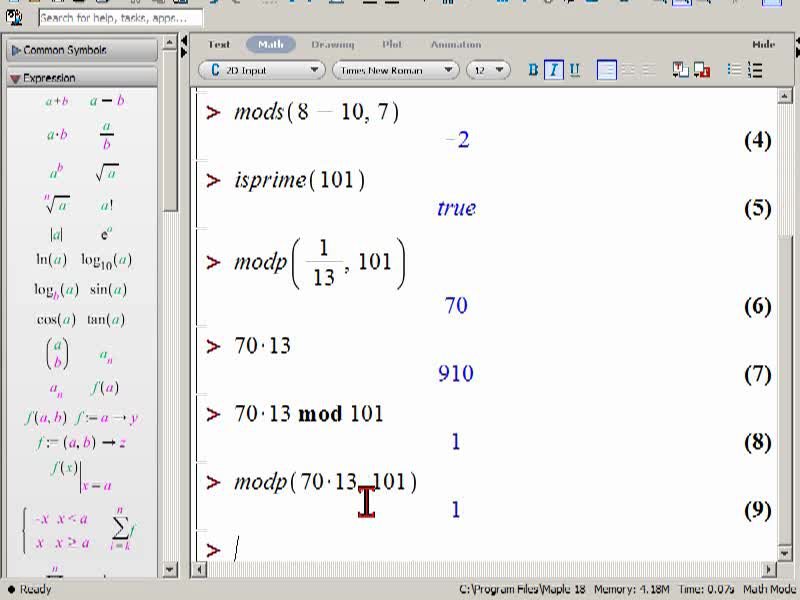Screen dimensions: 800x600
Task: Insert the binomial a-over-b template
Action: [x=57, y=354]
